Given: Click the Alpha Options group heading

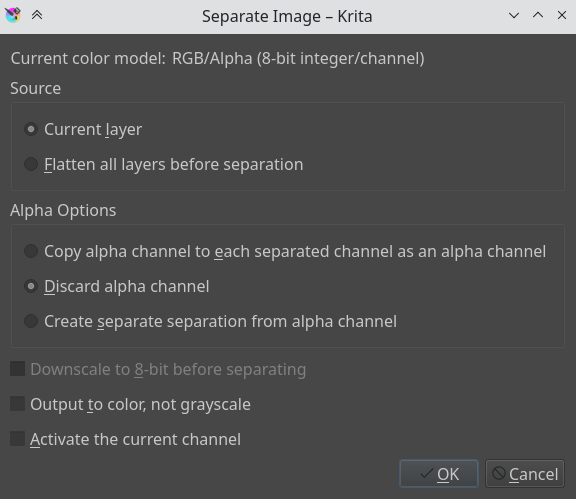Looking at the screenshot, I should pos(63,211).
